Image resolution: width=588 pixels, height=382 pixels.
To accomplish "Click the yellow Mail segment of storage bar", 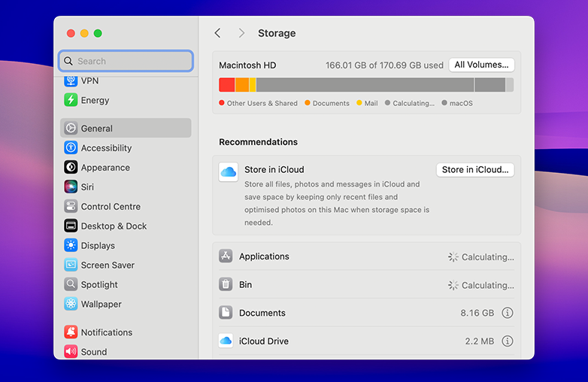I will pos(253,85).
